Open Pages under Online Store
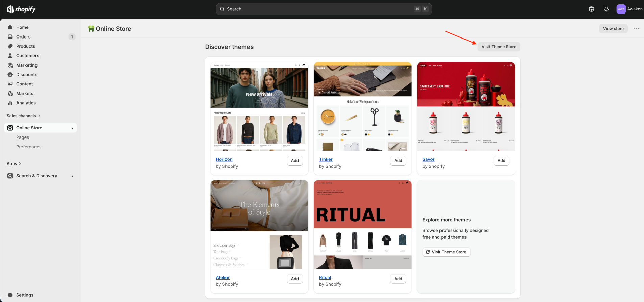Viewport: 644px width, 302px height. 23,137
